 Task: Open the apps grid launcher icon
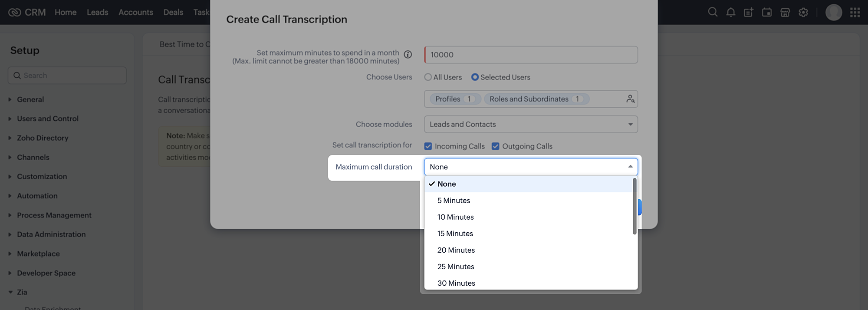click(x=855, y=12)
